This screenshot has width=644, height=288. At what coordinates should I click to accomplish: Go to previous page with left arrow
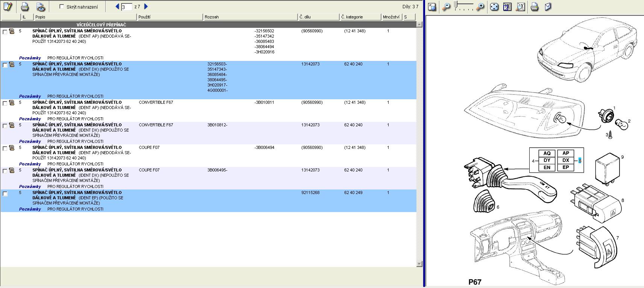point(117,6)
